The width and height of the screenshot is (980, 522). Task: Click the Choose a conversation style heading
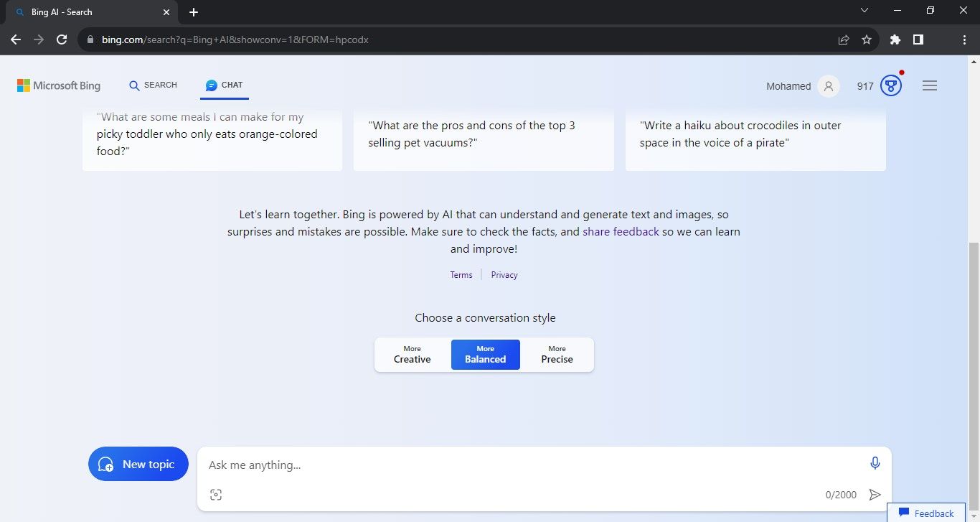click(x=485, y=318)
